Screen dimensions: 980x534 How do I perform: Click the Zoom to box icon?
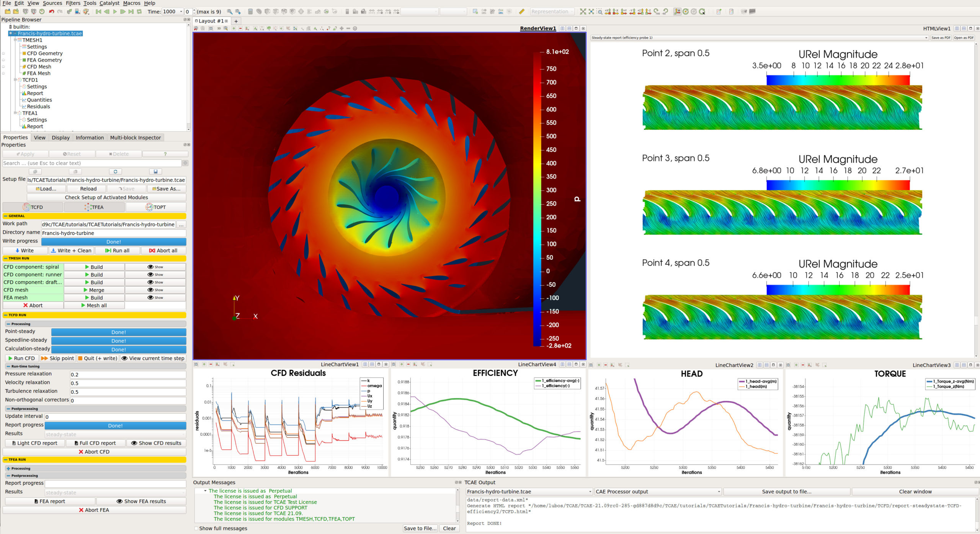[599, 11]
